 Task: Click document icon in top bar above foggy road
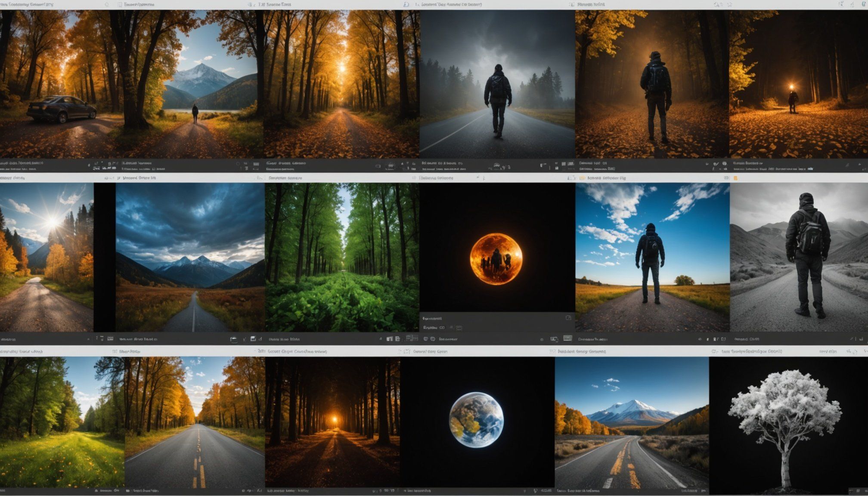point(406,4)
